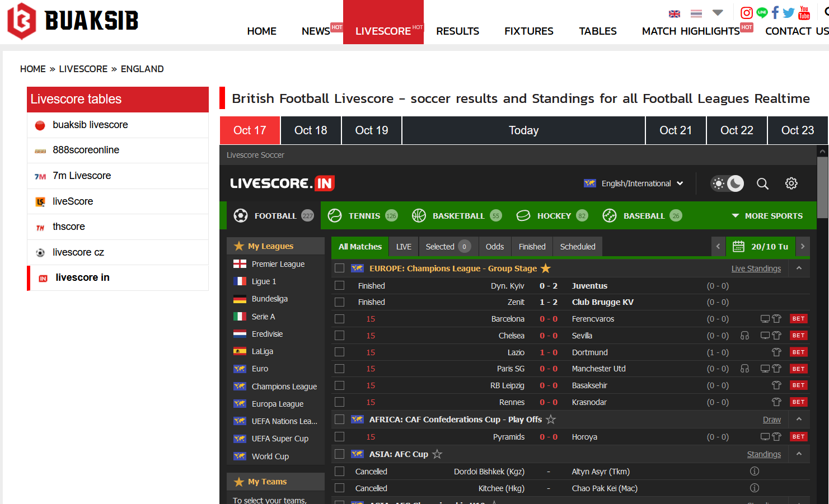Go to LIVESCORE breadcrumb

click(x=83, y=69)
